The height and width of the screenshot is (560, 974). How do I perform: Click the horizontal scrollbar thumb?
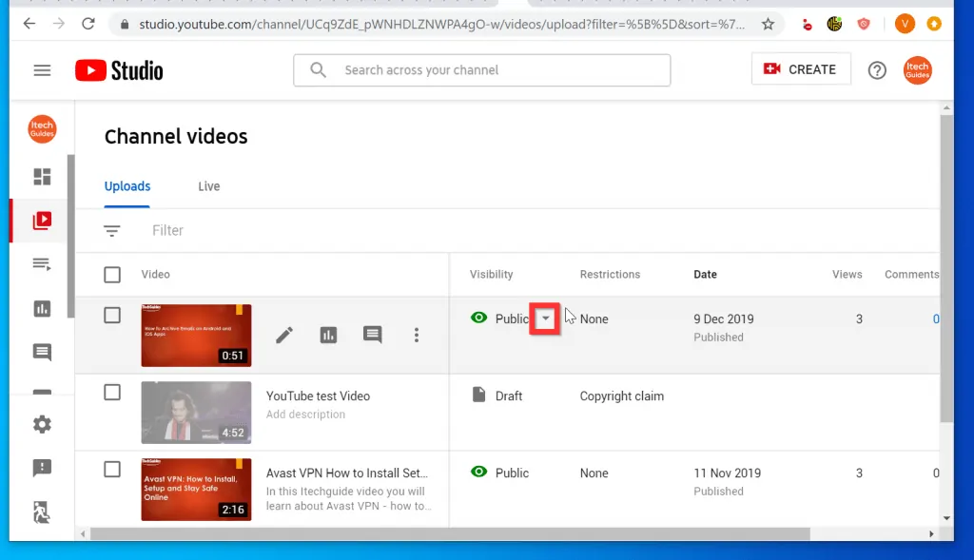tap(450, 534)
